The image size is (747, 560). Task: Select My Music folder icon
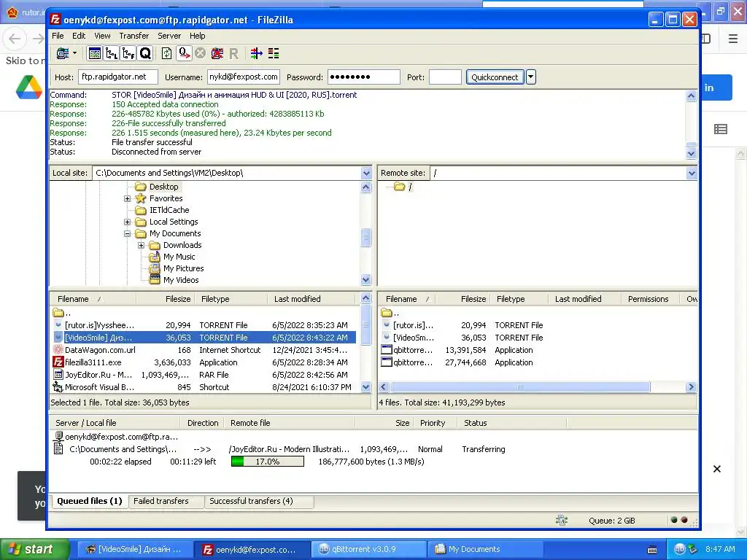pos(155,257)
